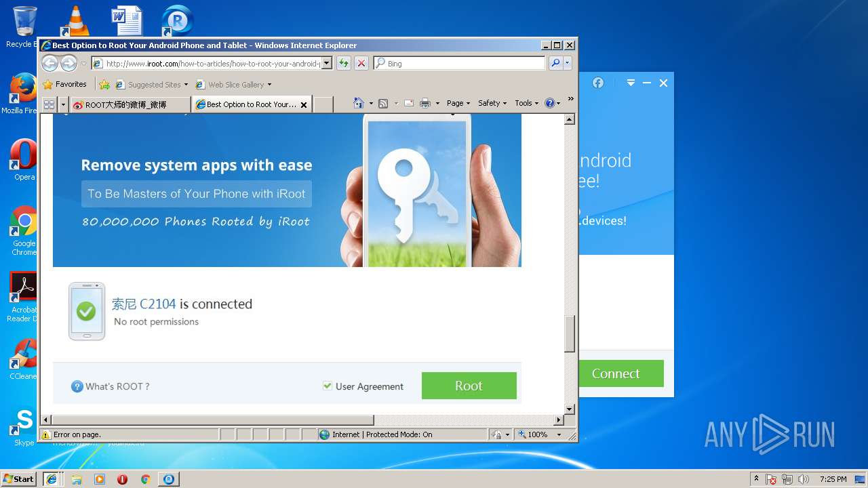This screenshot has width=868, height=488.
Task: Click the Facebook icon in iRoot window
Action: pyautogui.click(x=598, y=83)
